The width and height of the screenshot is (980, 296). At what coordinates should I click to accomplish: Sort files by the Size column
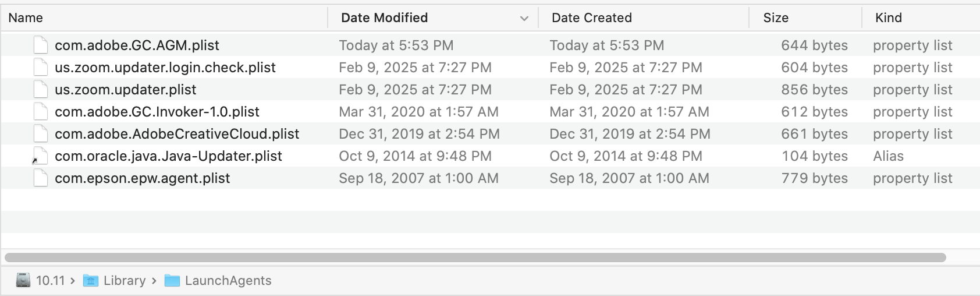[776, 18]
